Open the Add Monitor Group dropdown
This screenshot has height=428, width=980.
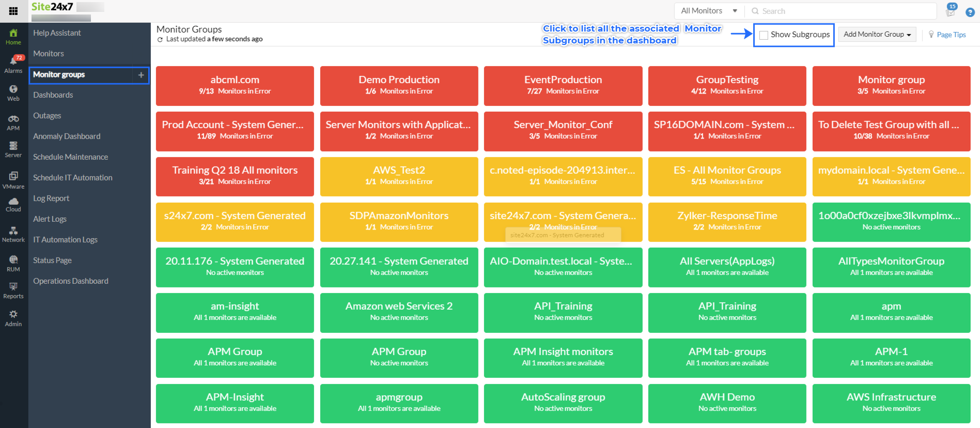[877, 35]
